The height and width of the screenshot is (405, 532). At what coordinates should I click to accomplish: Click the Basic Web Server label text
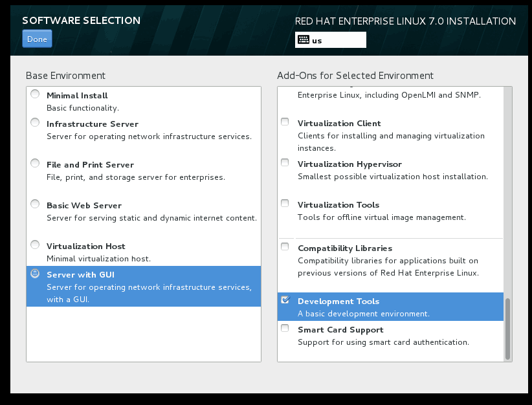point(84,206)
